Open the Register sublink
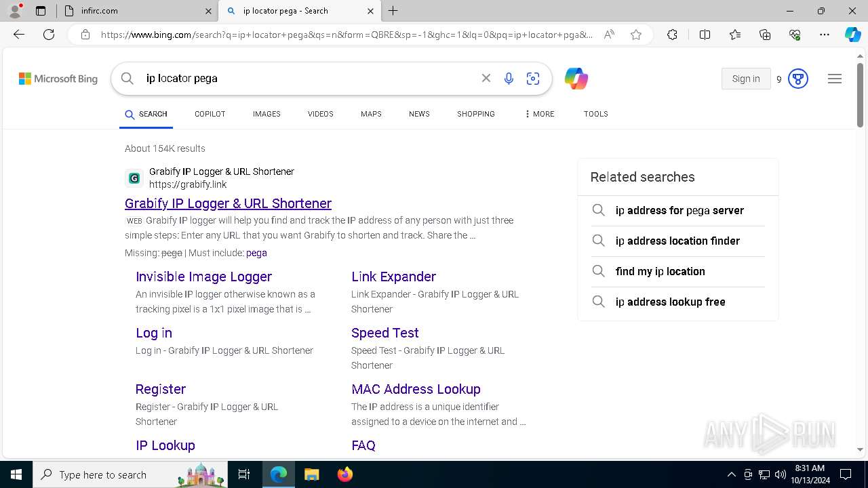The image size is (868, 488). click(x=161, y=389)
